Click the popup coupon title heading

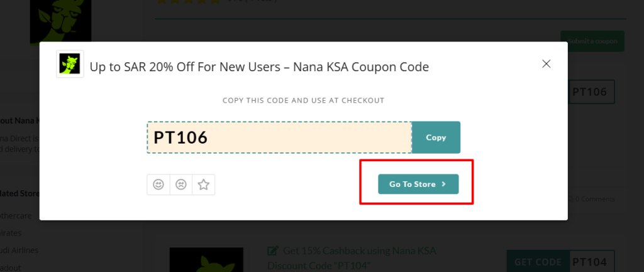(x=259, y=66)
